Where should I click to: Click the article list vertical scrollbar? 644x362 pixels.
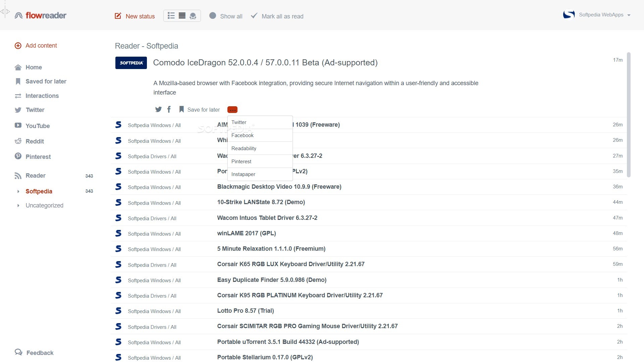point(629,115)
